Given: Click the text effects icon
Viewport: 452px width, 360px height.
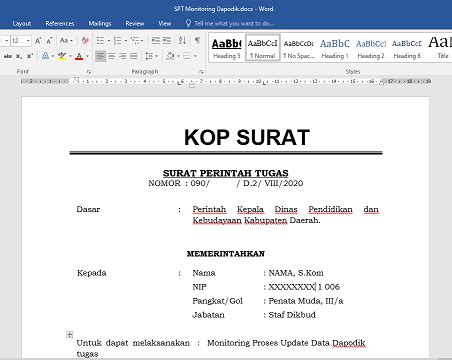Looking at the screenshot, I should point(45,56).
